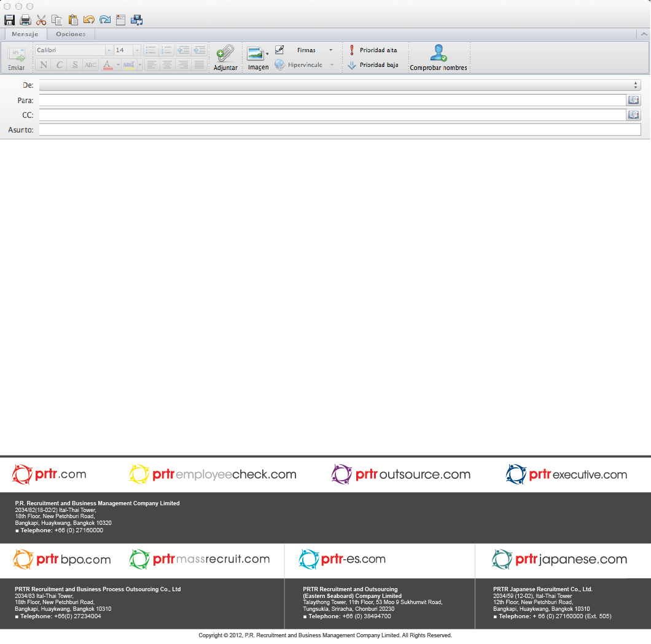Switch to the Opciones tab

(71, 34)
